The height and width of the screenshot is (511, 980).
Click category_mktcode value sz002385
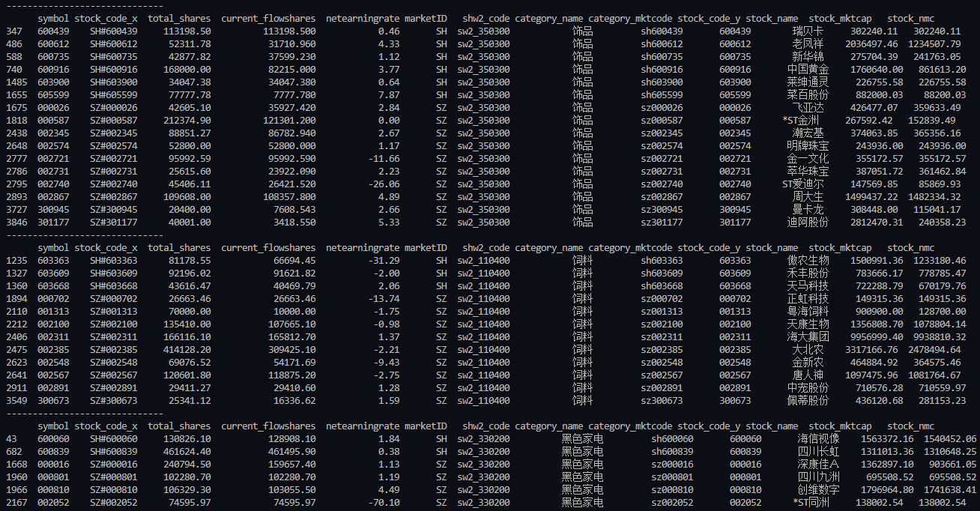coord(662,350)
